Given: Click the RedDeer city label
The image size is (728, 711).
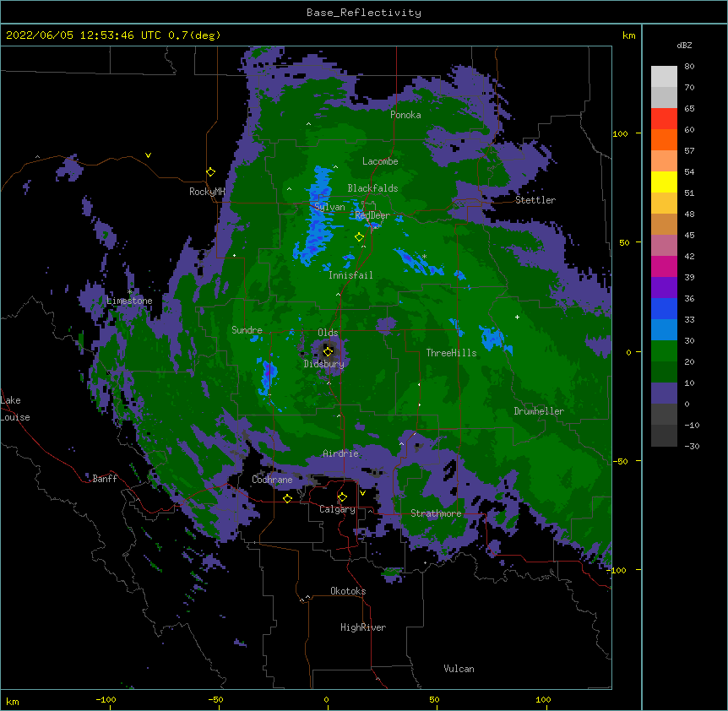Looking at the screenshot, I should 372,215.
